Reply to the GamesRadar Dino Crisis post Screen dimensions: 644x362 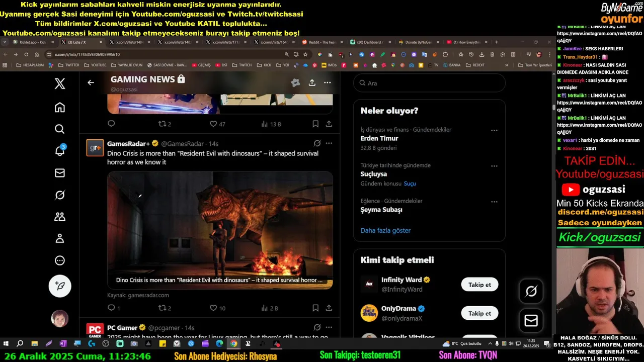(x=112, y=308)
